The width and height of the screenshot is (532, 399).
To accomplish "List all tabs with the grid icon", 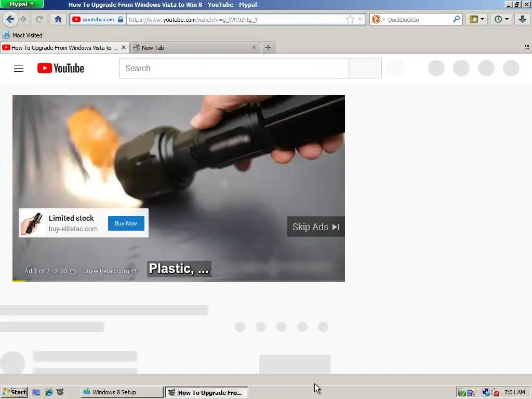I will tap(527, 47).
